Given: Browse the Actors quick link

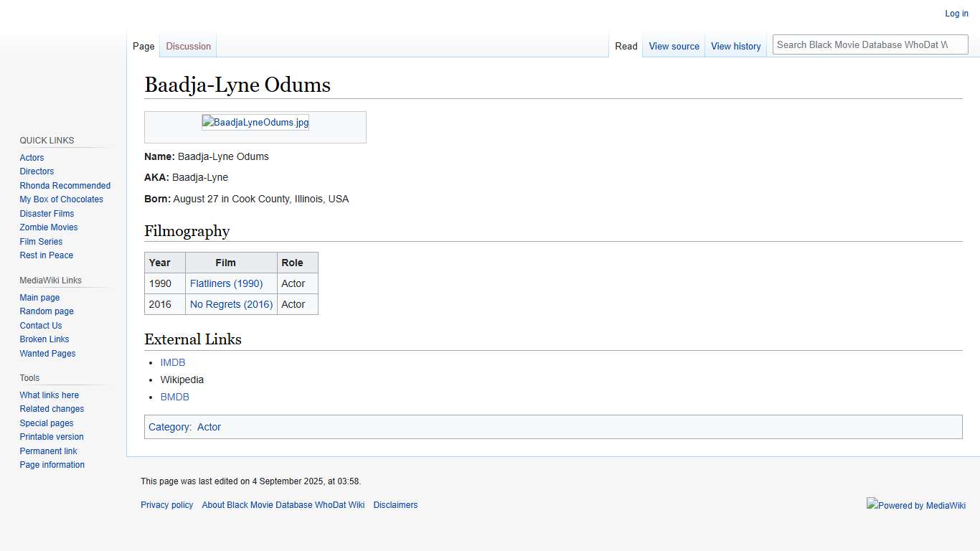Looking at the screenshot, I should pyautogui.click(x=32, y=157).
